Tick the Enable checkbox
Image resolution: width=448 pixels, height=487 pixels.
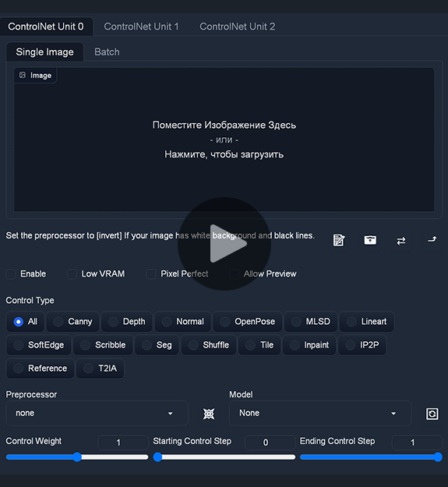pos(11,274)
